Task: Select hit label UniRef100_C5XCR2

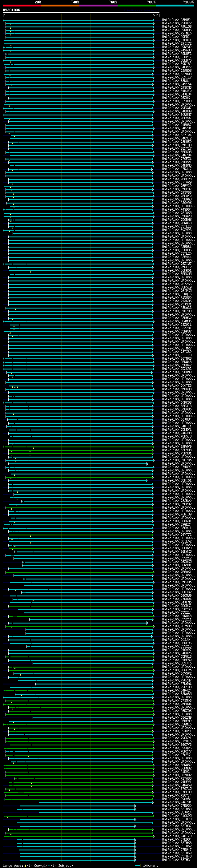Action: pyautogui.click(x=177, y=369)
